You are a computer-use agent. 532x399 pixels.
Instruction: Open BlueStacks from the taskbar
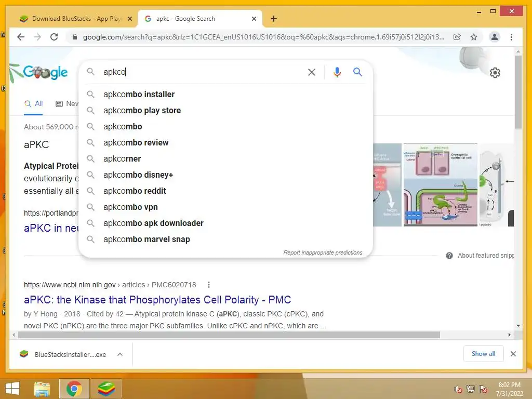[107, 389]
